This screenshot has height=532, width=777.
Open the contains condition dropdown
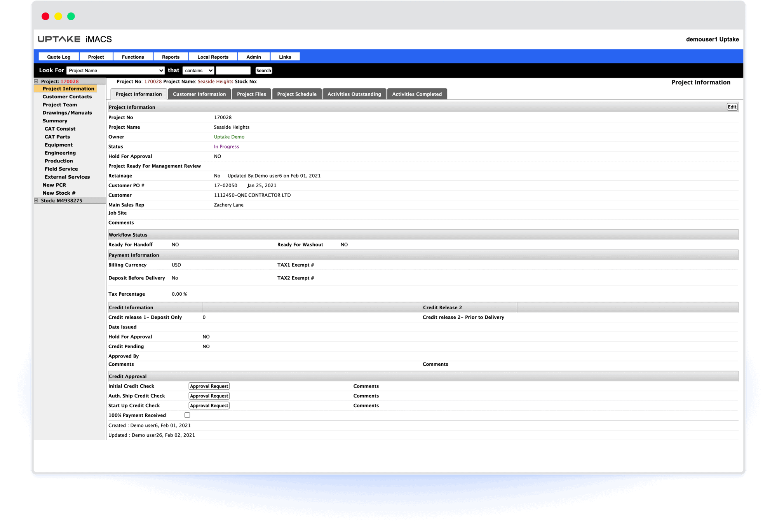199,70
